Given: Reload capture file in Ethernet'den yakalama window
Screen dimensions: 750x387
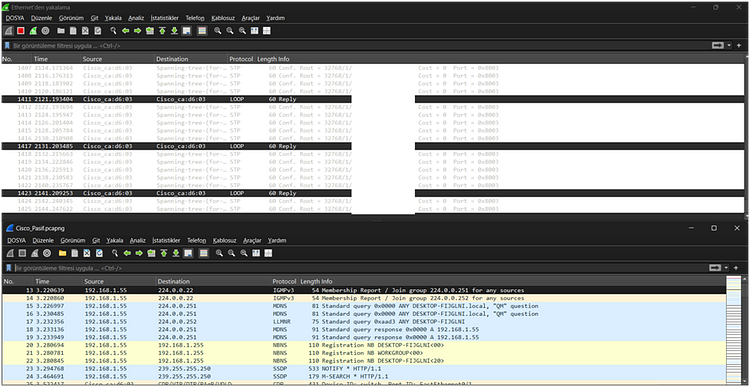Looking at the screenshot, I should (x=98, y=31).
